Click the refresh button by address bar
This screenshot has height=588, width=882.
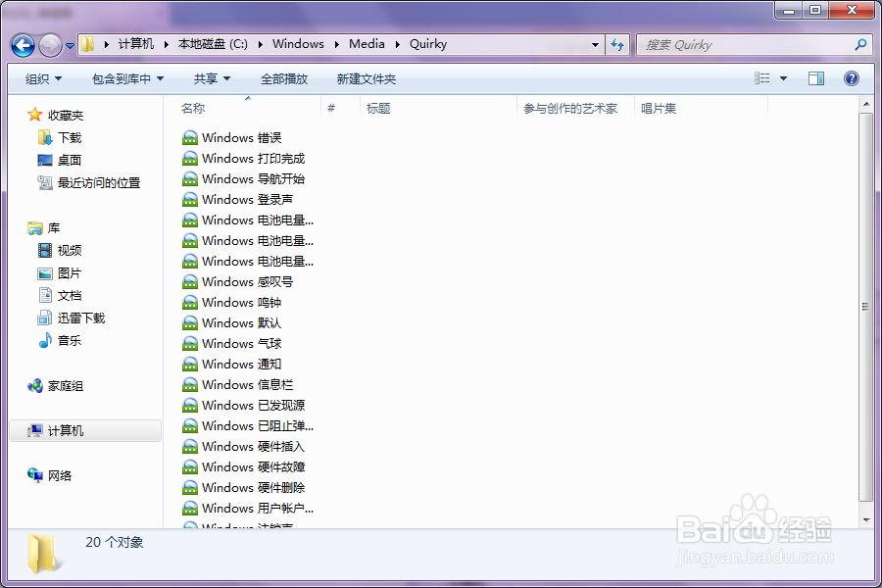coord(617,45)
